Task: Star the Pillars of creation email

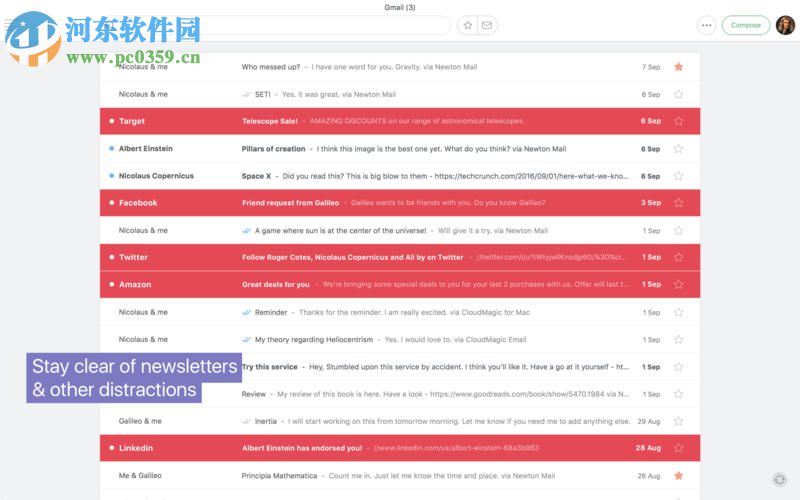Action: 679,149
